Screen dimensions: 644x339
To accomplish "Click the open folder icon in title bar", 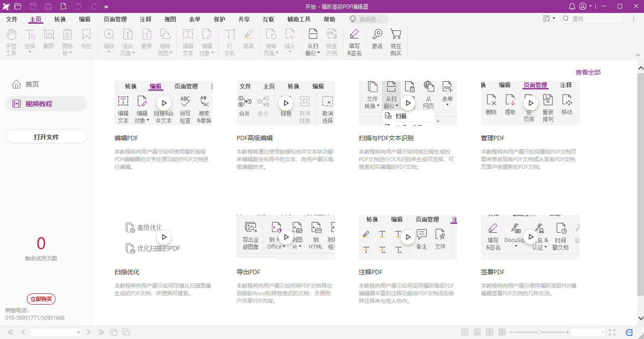I will click(x=18, y=6).
